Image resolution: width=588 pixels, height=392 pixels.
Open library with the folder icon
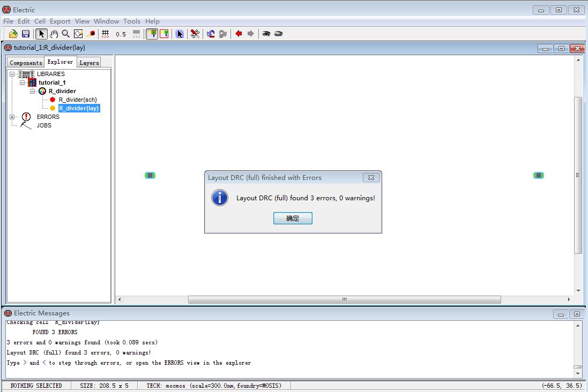[x=13, y=34]
